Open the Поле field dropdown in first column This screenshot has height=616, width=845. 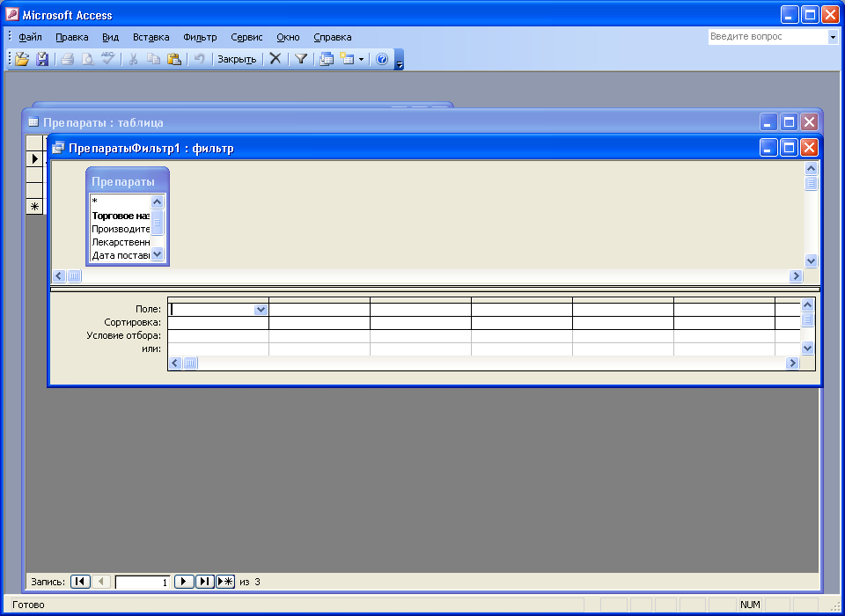pos(261,310)
